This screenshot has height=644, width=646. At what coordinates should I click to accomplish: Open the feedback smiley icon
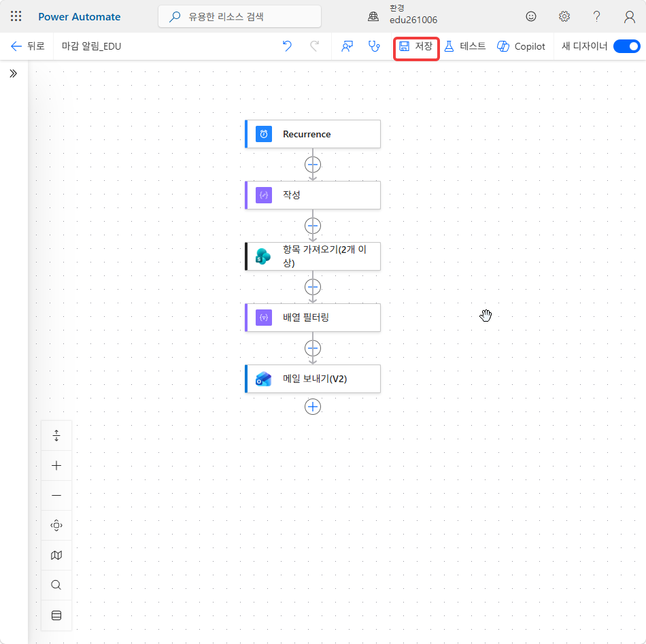pyautogui.click(x=530, y=16)
